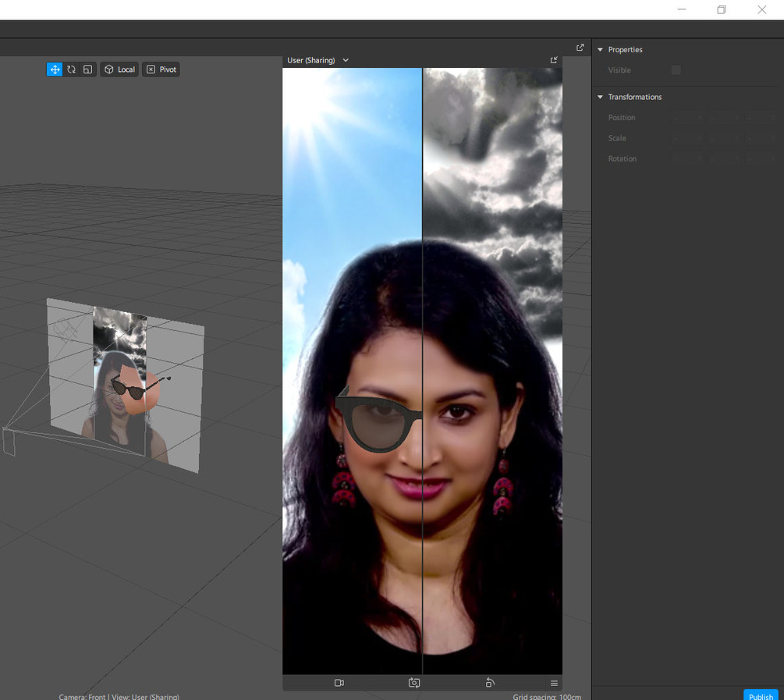The image size is (784, 700).
Task: Select the Scale tool in viewport toolbar
Action: click(87, 69)
